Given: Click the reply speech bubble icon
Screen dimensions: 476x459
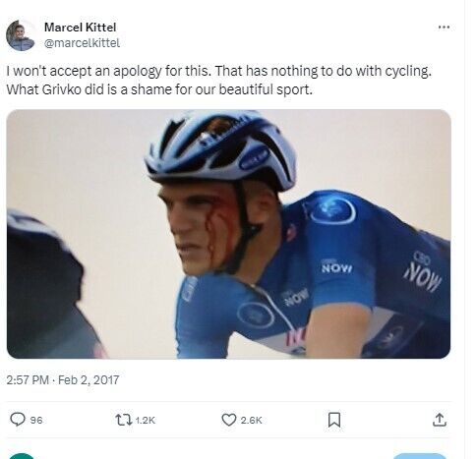Looking at the screenshot, I should [x=18, y=420].
